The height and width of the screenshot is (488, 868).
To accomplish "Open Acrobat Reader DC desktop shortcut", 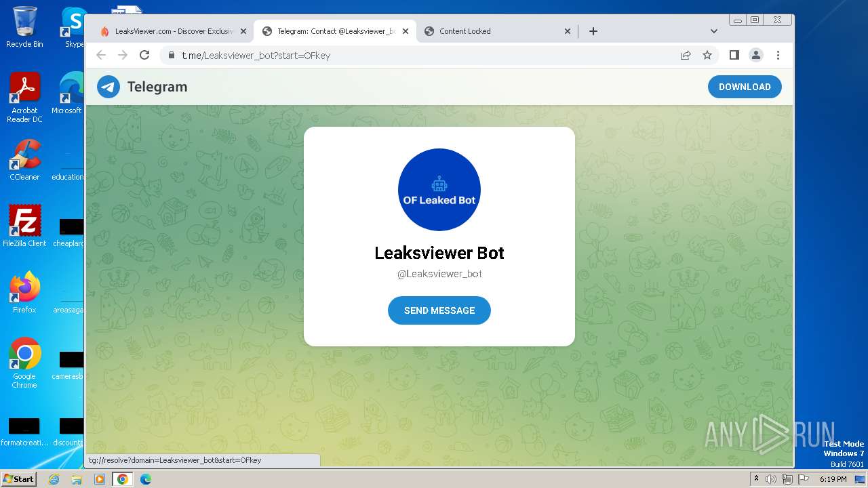I will point(24,97).
